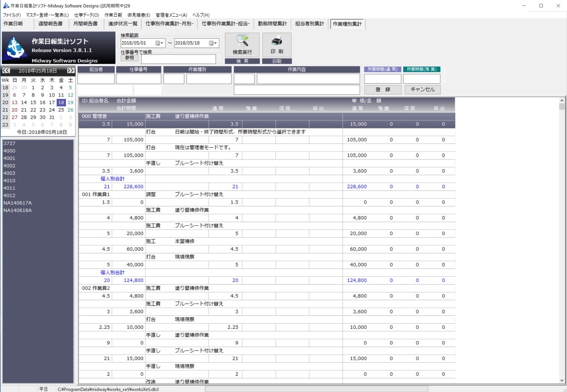
Task: Select job number 4000 in list
Action: tap(38, 151)
